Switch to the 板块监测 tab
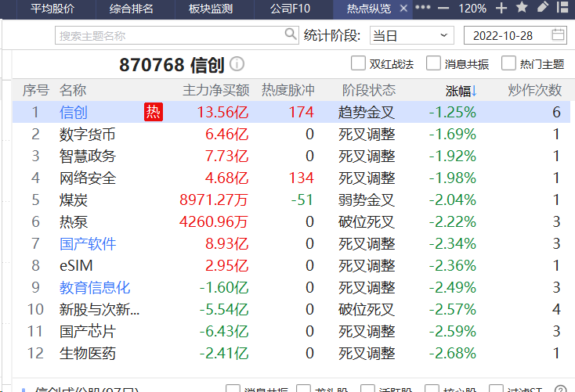The width and height of the screenshot is (575, 392). [x=210, y=9]
